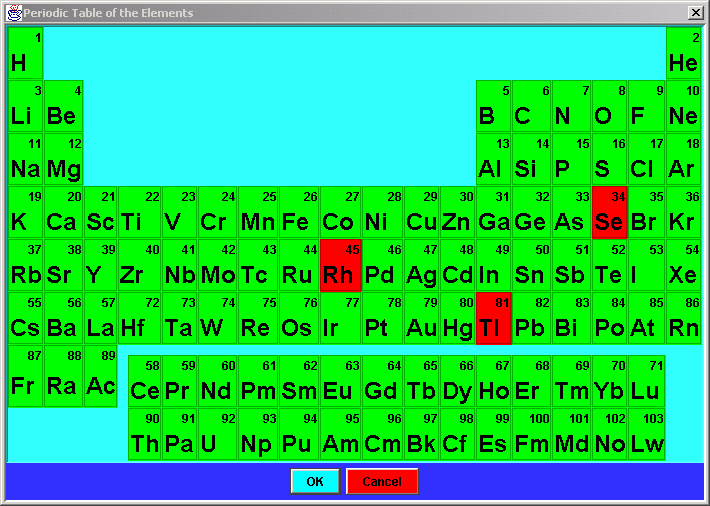The image size is (710, 506).
Task: Choose the Oxygen (O) element cell
Action: 609,106
